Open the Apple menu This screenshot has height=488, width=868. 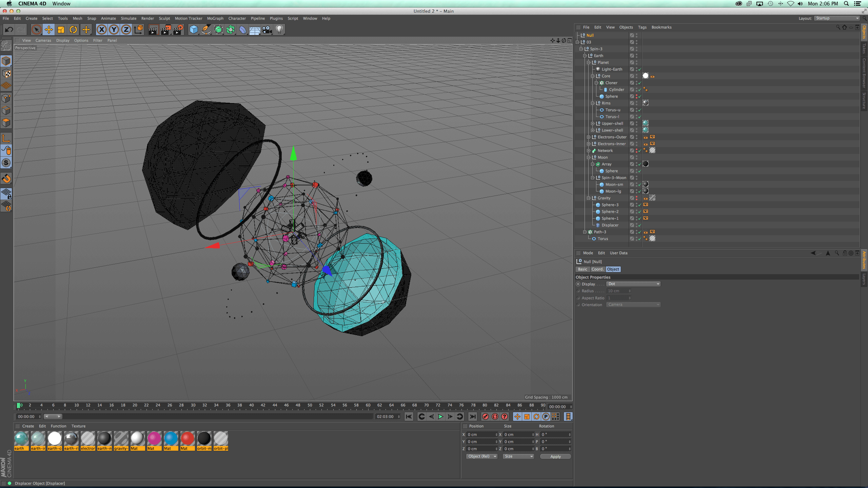pyautogui.click(x=9, y=4)
